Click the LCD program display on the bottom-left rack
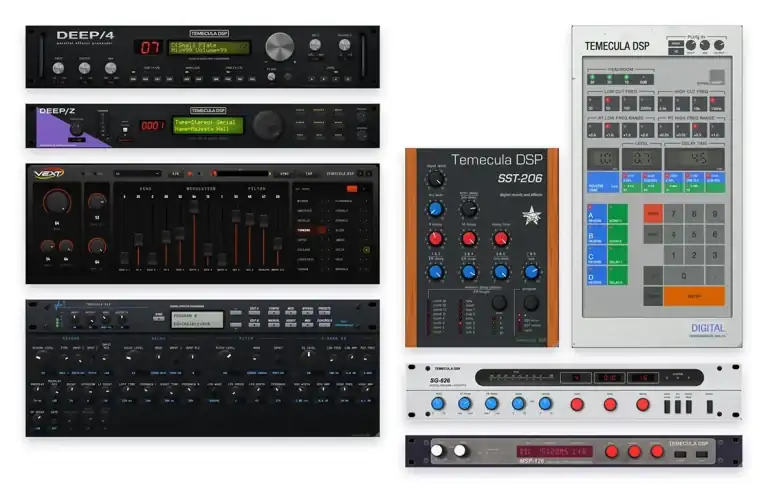Image resolution: width=768 pixels, height=495 pixels. [x=197, y=320]
